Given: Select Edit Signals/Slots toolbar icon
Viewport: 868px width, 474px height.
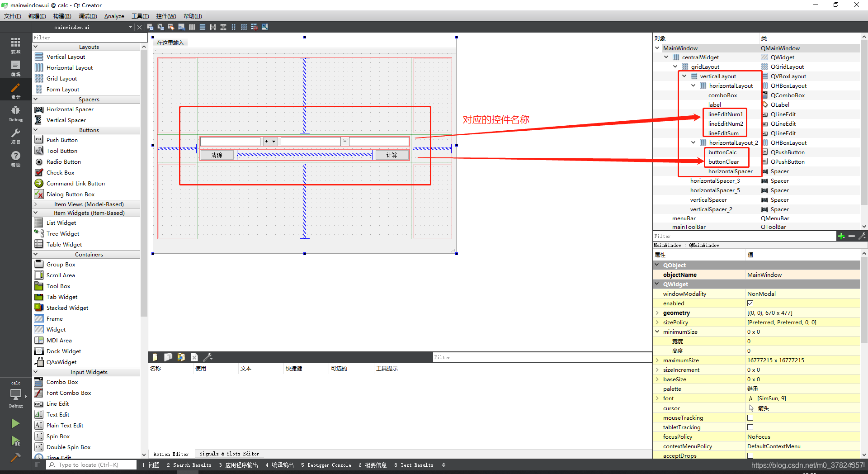Looking at the screenshot, I should tap(160, 27).
